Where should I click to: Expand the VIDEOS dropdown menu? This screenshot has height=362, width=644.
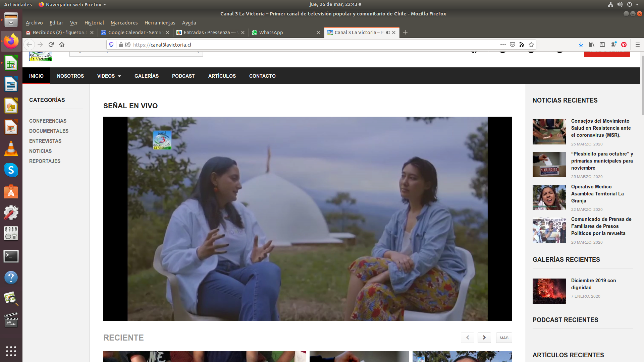pyautogui.click(x=109, y=76)
